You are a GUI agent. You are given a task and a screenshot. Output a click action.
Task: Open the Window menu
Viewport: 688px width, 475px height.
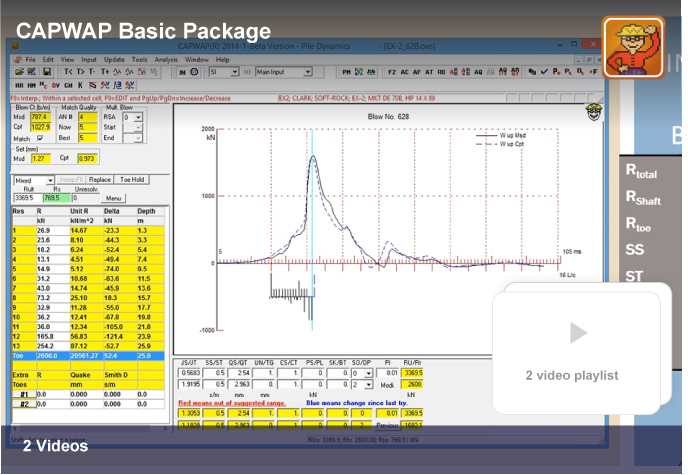pyautogui.click(x=197, y=60)
